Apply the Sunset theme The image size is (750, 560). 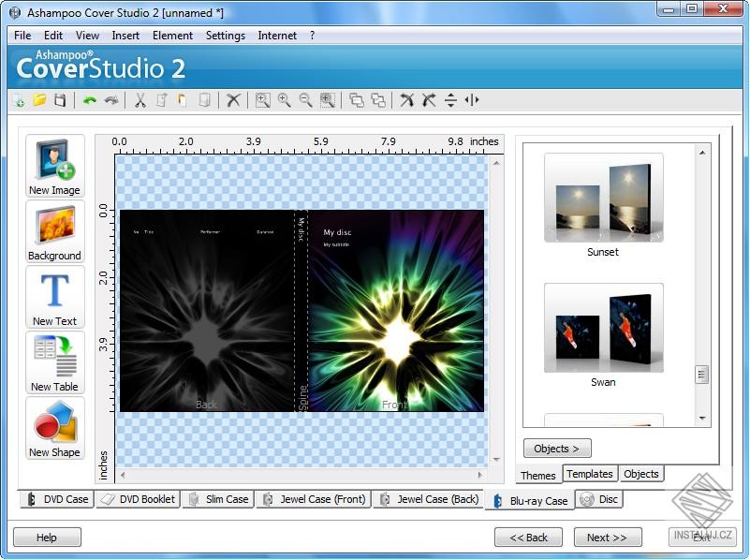click(x=602, y=197)
